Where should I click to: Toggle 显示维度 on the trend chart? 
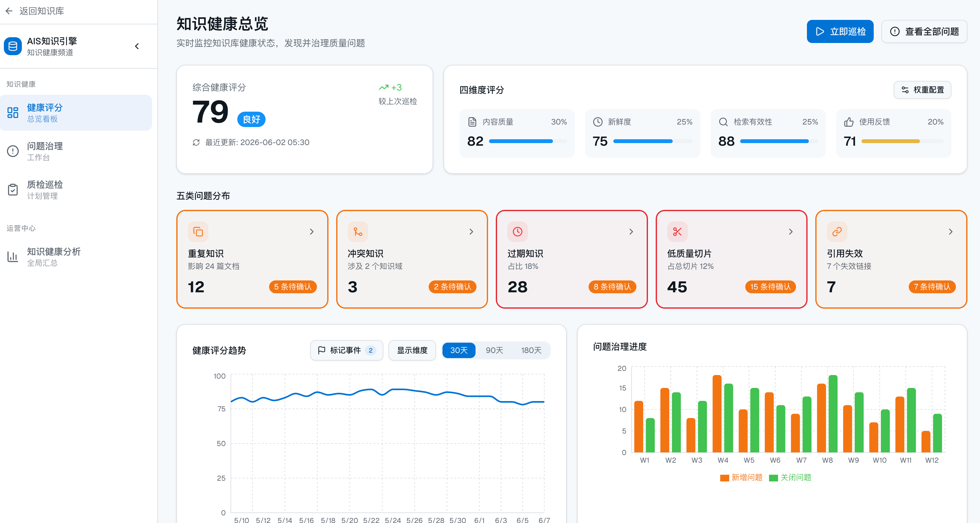pyautogui.click(x=412, y=350)
